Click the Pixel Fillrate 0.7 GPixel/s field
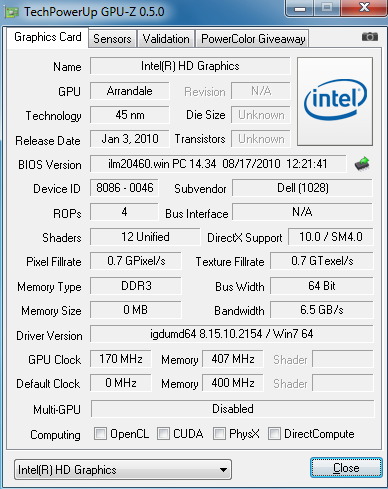 136,261
